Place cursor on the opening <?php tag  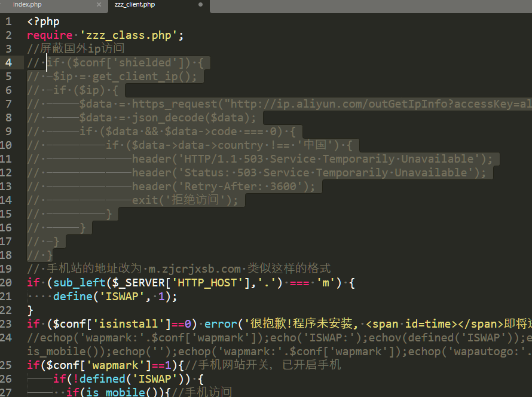coord(43,22)
